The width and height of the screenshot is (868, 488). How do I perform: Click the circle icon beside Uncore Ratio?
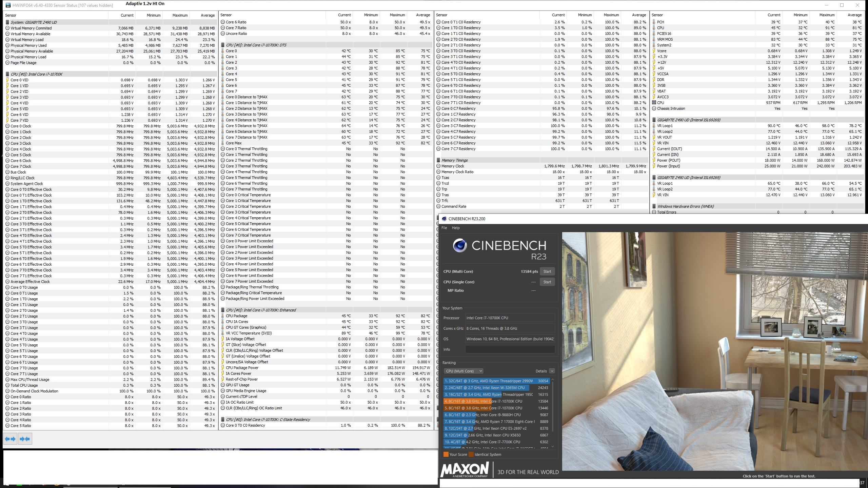(x=223, y=34)
